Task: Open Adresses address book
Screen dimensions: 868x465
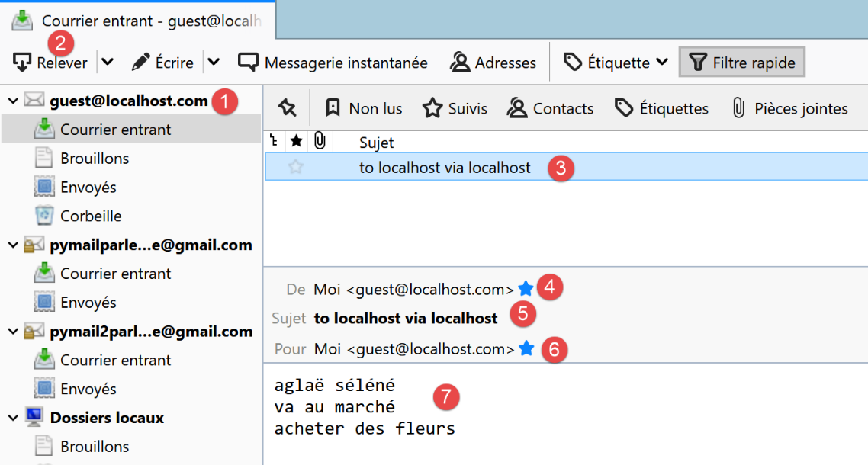Action: pyautogui.click(x=493, y=63)
